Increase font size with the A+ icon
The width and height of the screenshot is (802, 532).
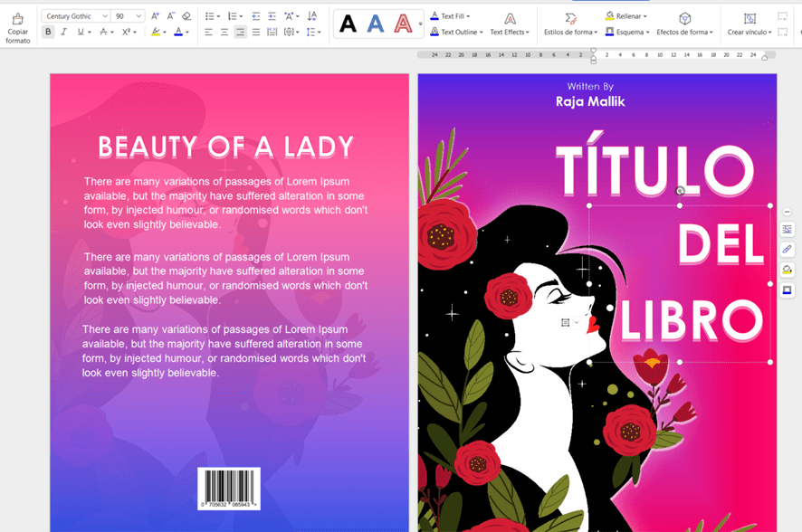click(x=155, y=16)
